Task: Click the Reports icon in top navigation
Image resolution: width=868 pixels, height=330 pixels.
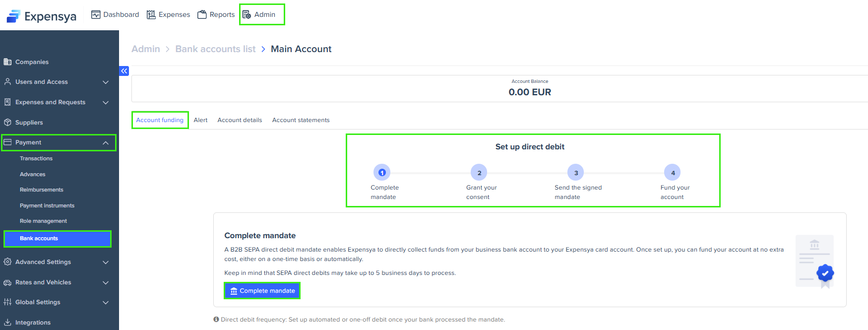Action: (202, 14)
